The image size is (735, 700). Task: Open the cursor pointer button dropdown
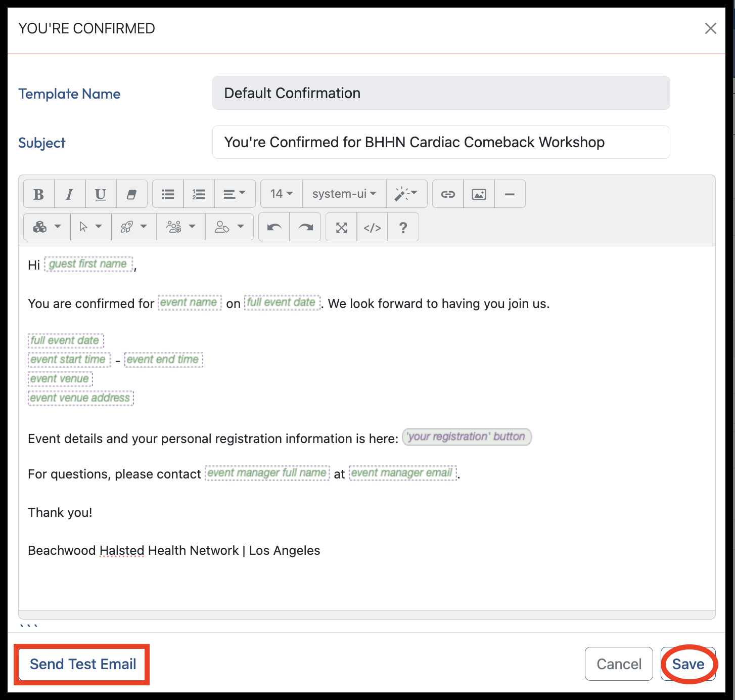pos(90,227)
